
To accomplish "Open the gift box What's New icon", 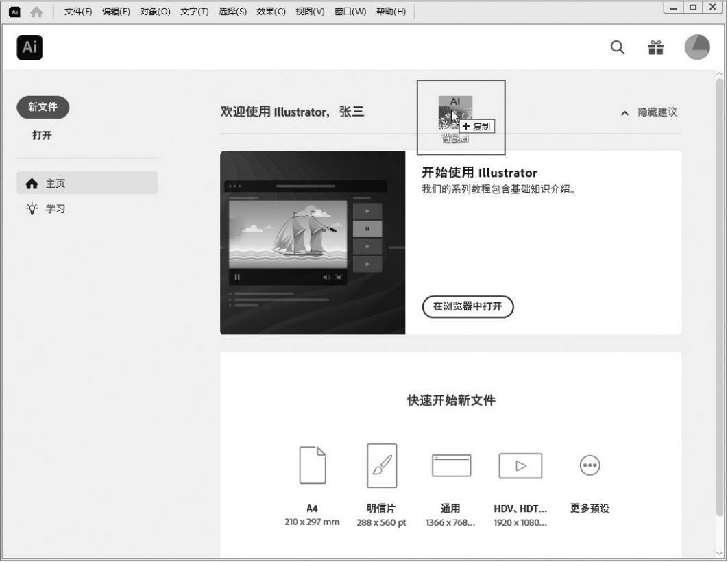I will (x=655, y=47).
